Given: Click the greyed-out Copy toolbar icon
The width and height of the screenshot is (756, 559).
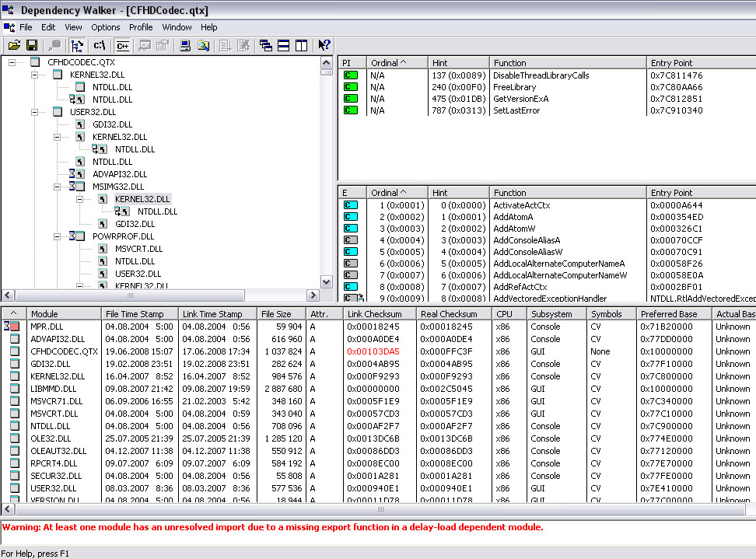Looking at the screenshot, I should (55, 46).
